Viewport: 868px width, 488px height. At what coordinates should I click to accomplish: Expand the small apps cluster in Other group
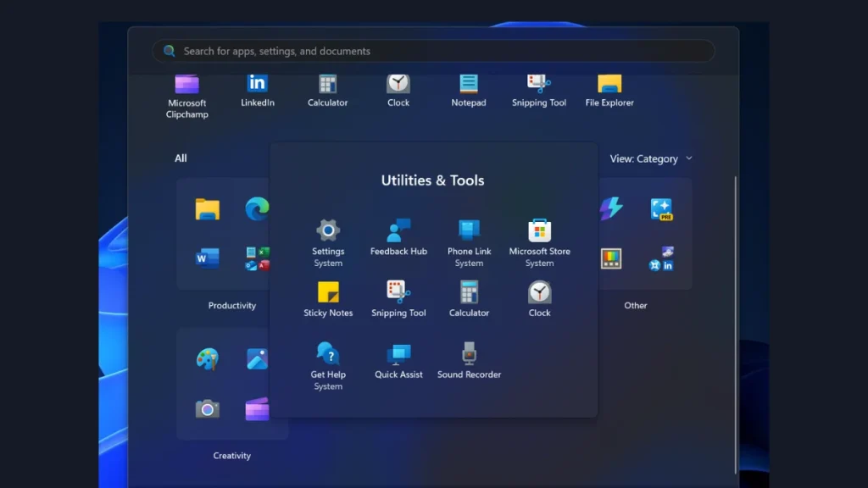click(x=661, y=258)
